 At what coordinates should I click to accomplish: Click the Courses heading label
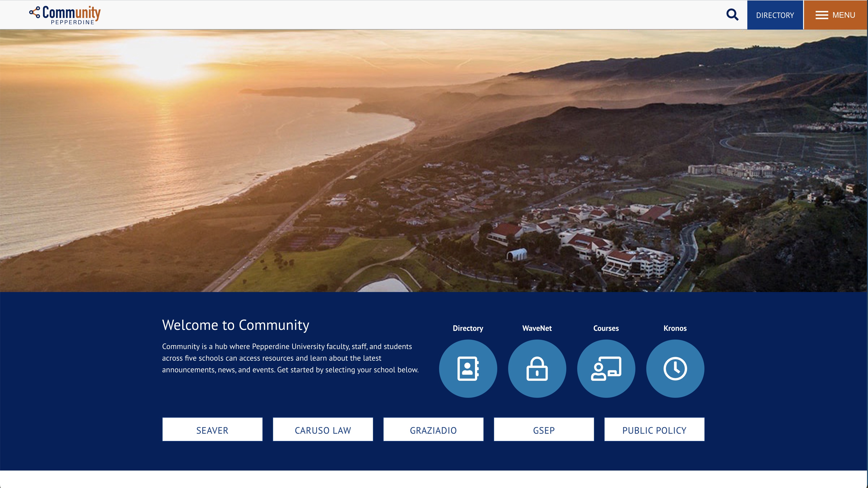606,328
